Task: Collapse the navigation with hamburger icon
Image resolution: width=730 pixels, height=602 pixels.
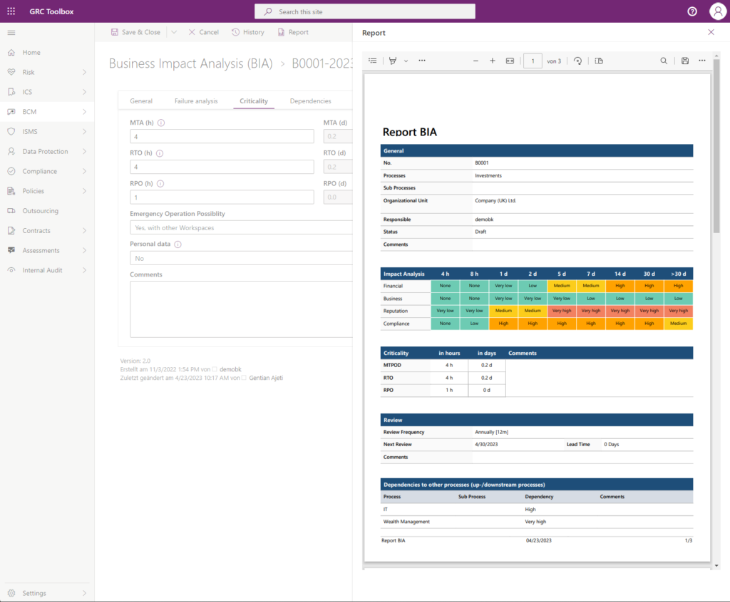Action: (11, 33)
